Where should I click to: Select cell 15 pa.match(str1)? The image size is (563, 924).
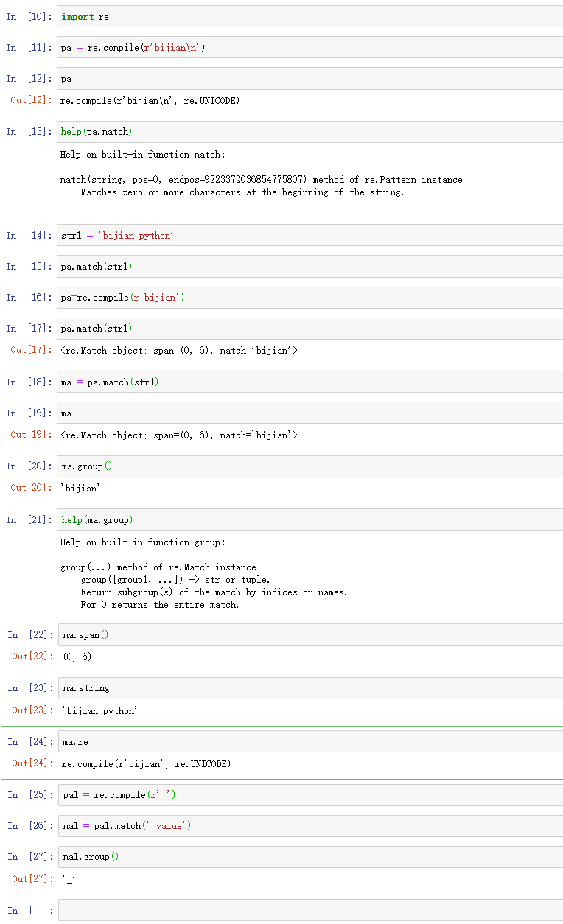pyautogui.click(x=310, y=266)
